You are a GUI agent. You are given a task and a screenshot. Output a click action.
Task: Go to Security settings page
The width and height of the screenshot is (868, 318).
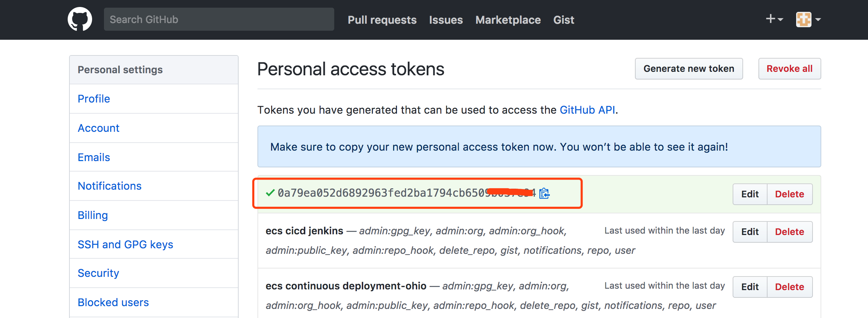click(98, 273)
